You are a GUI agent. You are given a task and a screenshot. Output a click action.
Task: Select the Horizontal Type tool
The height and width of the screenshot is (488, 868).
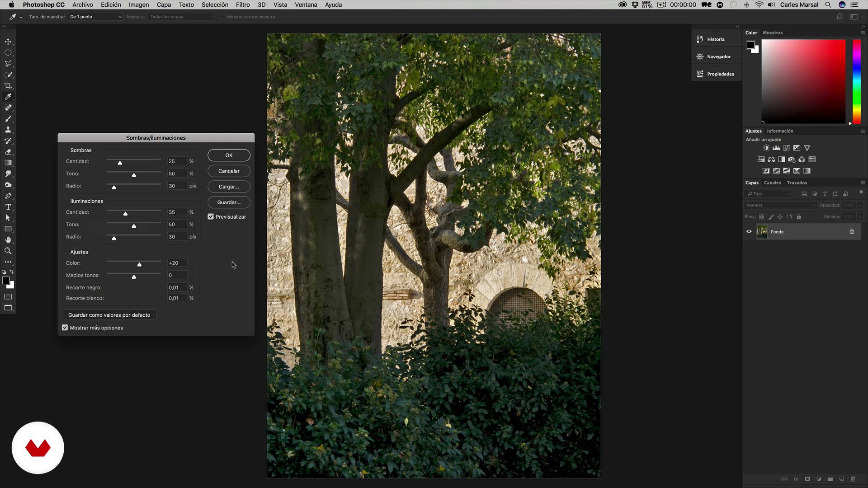(8, 207)
